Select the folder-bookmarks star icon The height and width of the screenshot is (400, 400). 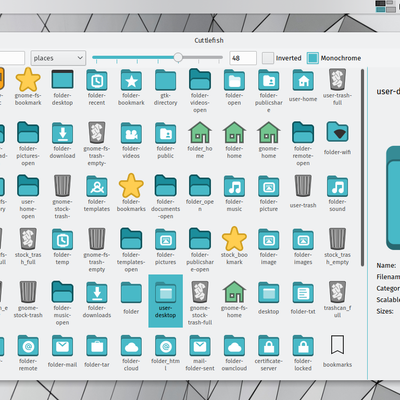click(131, 185)
